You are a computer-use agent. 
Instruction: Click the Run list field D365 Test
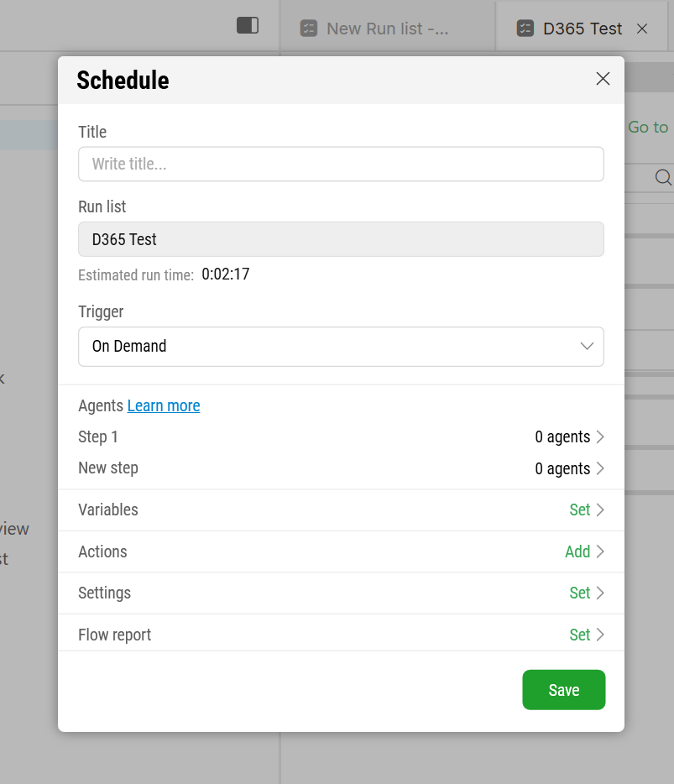point(341,239)
